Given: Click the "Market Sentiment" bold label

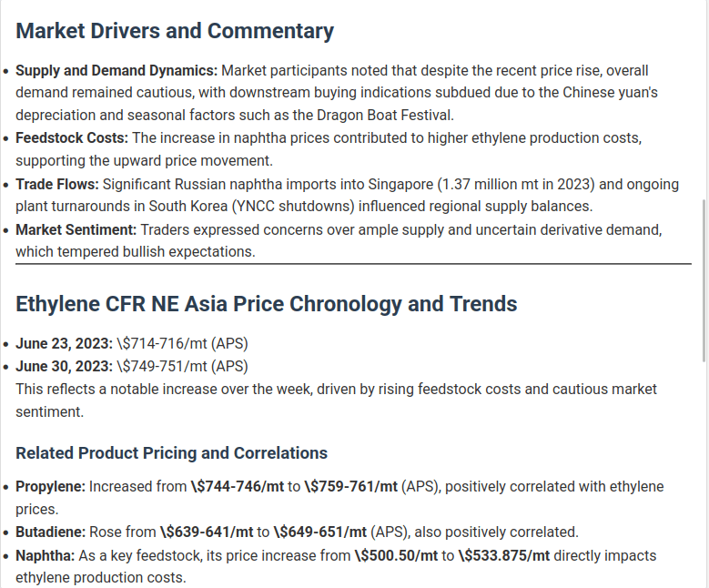Looking at the screenshot, I should (x=76, y=229).
